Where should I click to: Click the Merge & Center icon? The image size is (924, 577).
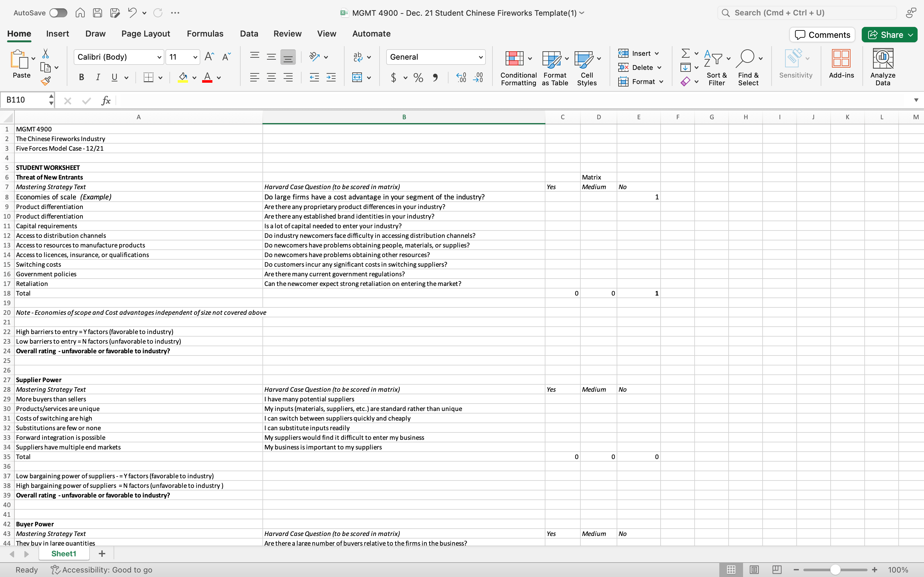coord(357,78)
